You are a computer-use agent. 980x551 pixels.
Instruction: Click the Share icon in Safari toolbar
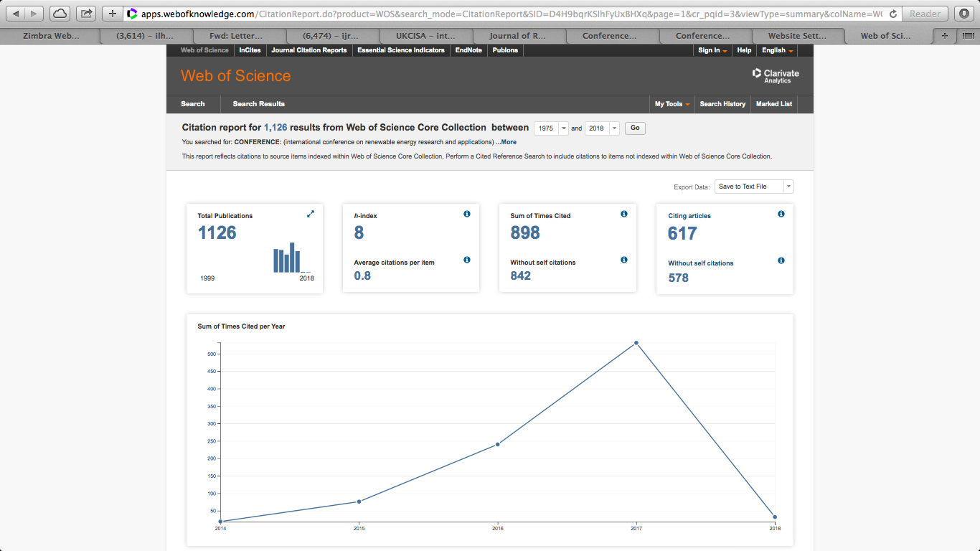[87, 14]
